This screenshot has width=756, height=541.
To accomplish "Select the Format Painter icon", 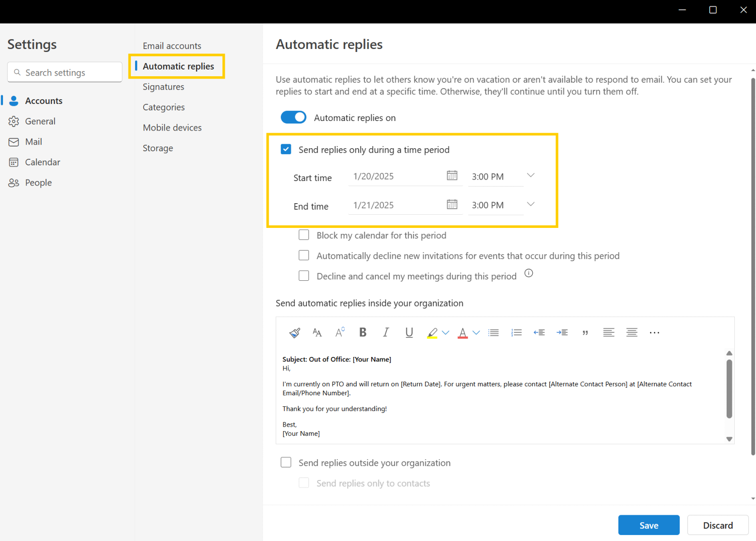I will (x=294, y=332).
